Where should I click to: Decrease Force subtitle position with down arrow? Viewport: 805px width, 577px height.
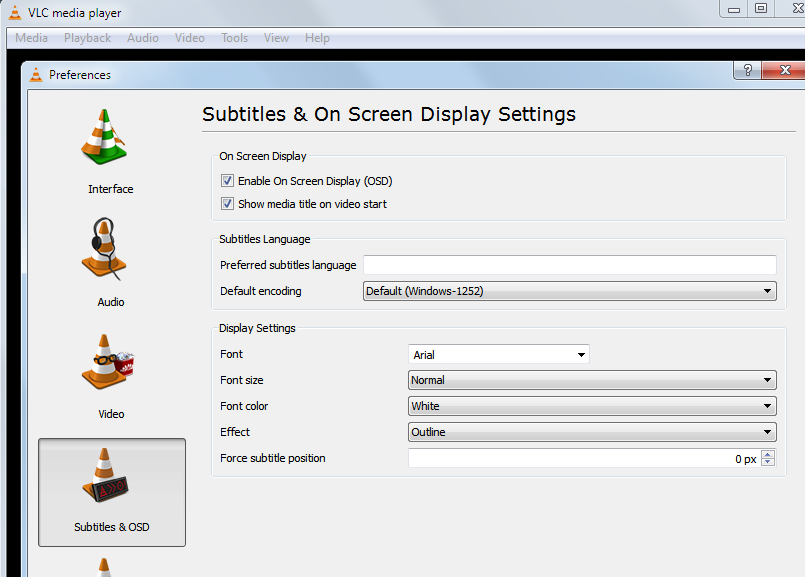click(768, 462)
